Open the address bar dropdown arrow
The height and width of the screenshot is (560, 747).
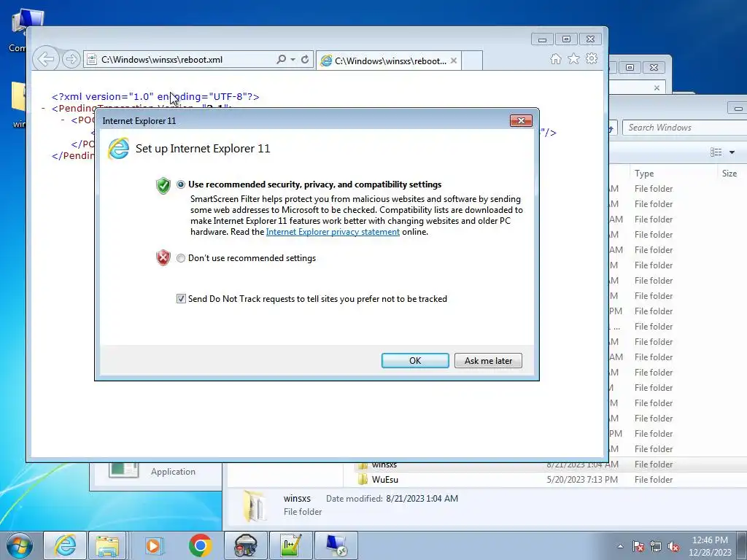293,60
